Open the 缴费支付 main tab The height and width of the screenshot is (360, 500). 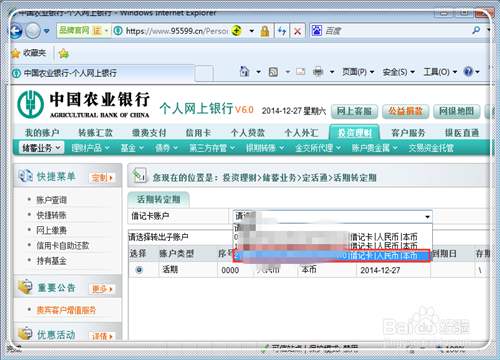point(149,133)
